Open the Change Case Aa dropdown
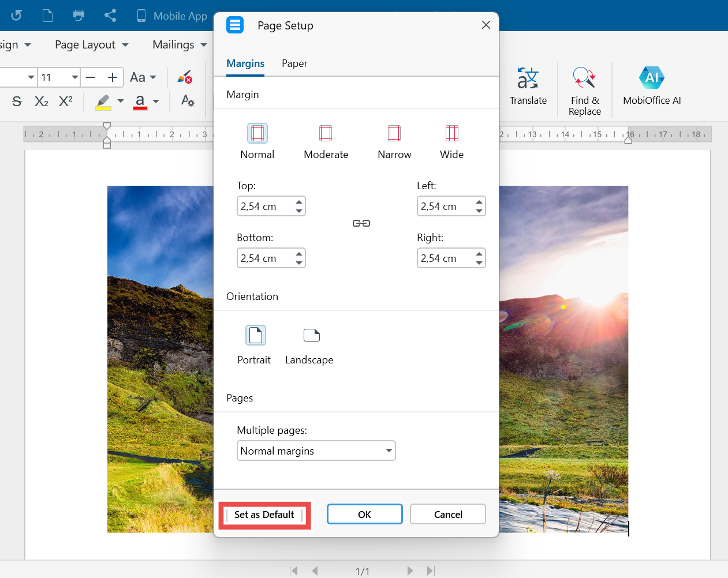 coord(143,77)
